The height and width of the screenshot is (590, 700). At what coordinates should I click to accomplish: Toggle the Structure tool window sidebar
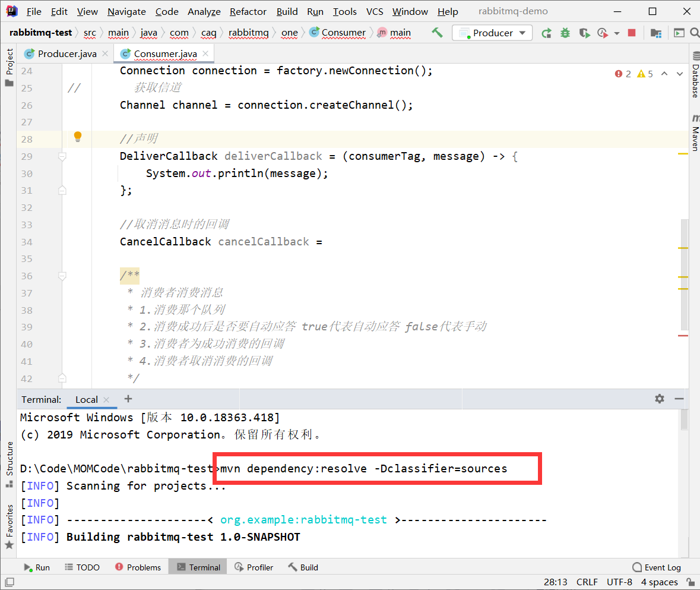9,465
